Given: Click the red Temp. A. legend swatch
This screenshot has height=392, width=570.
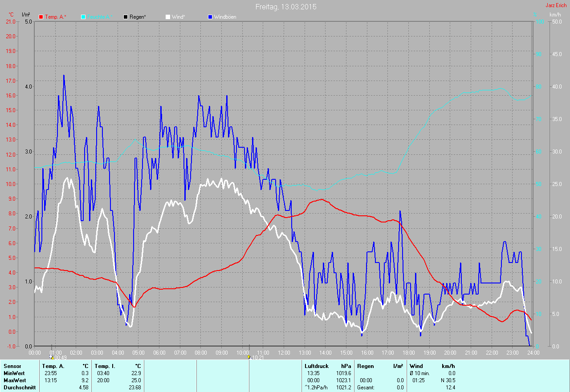Looking at the screenshot, I should [41, 17].
